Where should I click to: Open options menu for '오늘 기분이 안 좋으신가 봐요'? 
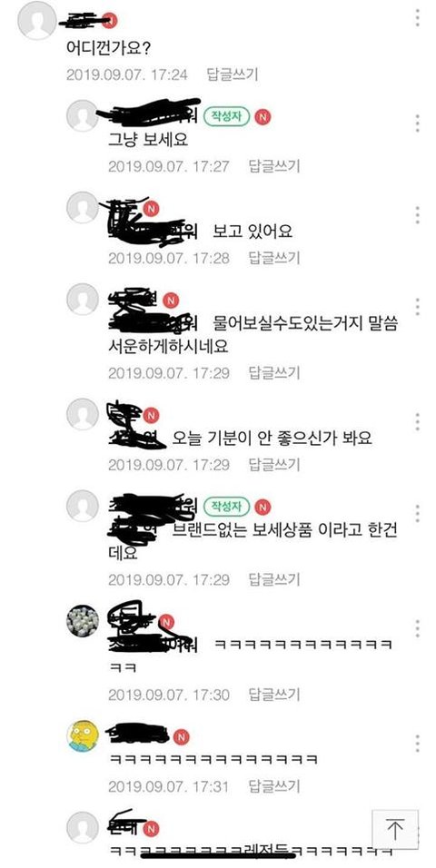coord(417,422)
